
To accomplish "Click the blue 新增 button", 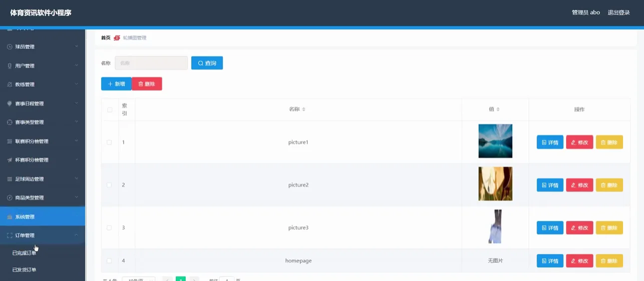I will [x=116, y=84].
